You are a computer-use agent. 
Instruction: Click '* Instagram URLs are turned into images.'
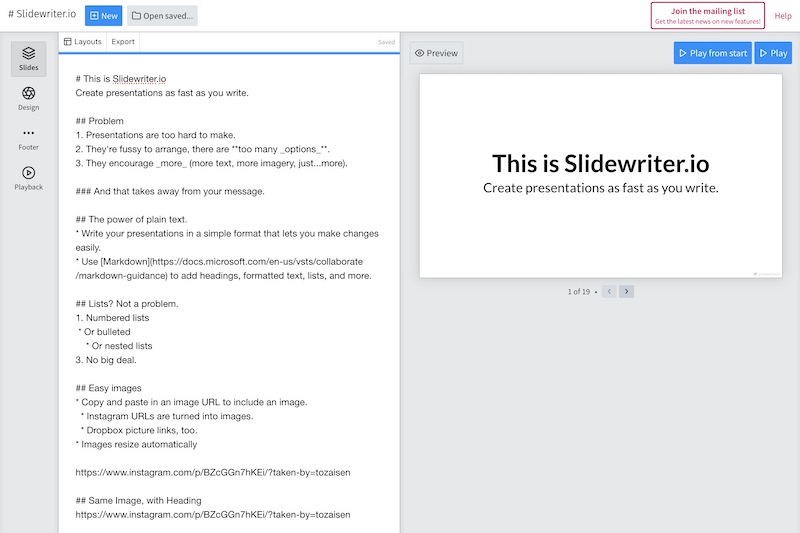click(167, 416)
